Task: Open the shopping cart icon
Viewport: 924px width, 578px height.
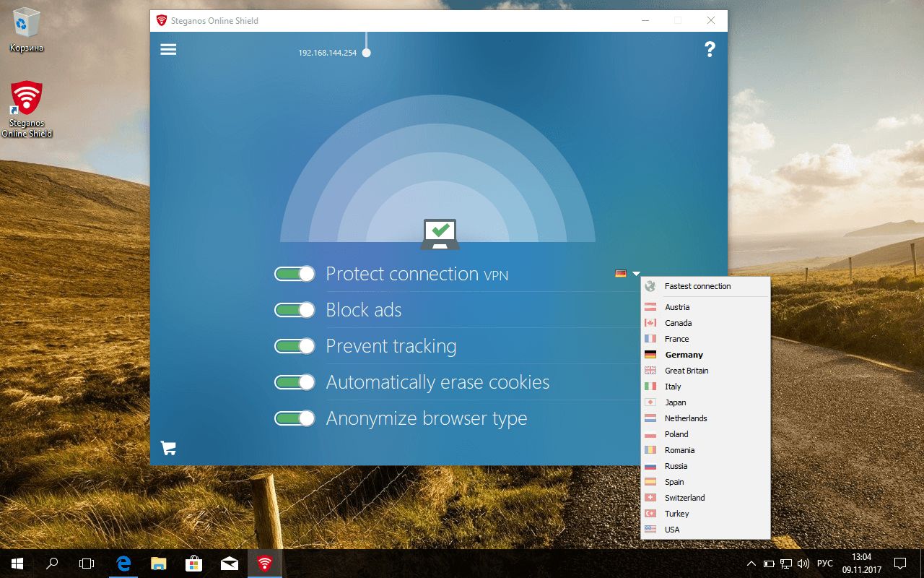Action: click(168, 448)
